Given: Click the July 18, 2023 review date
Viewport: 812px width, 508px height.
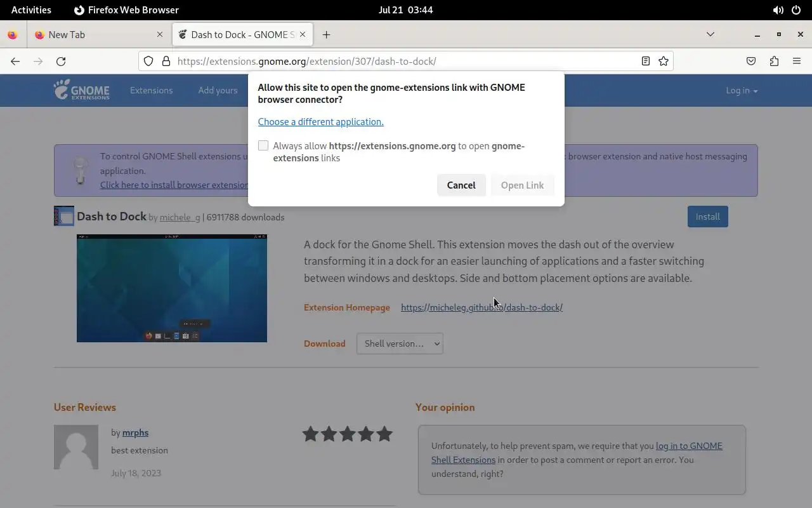Looking at the screenshot, I should [136, 473].
